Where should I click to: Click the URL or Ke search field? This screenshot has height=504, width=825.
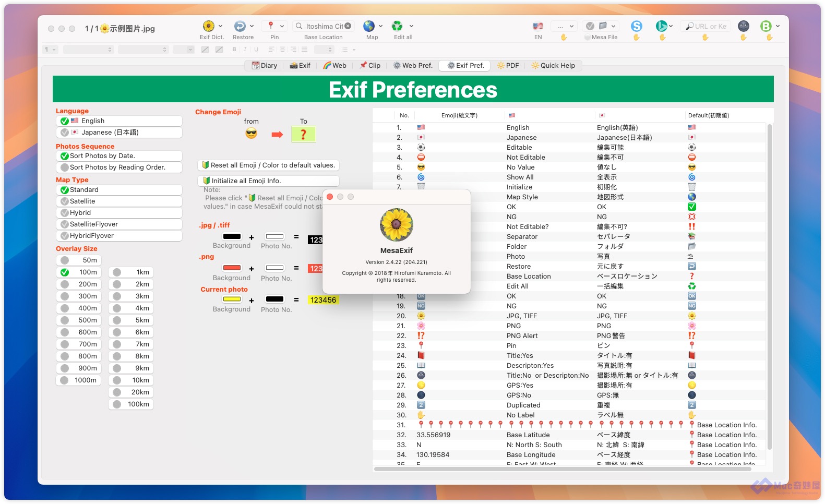[x=706, y=26]
